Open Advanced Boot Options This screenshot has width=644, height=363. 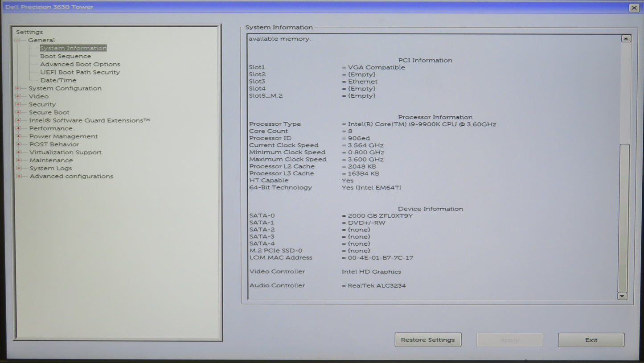point(80,64)
